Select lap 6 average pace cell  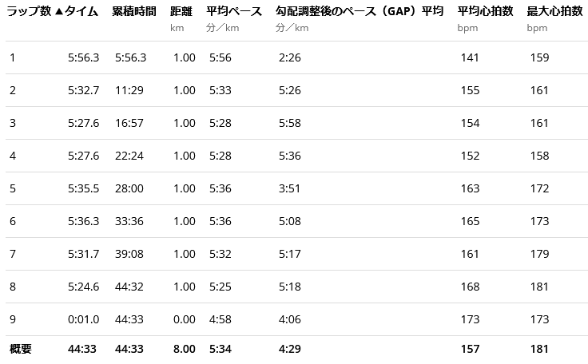(220, 221)
